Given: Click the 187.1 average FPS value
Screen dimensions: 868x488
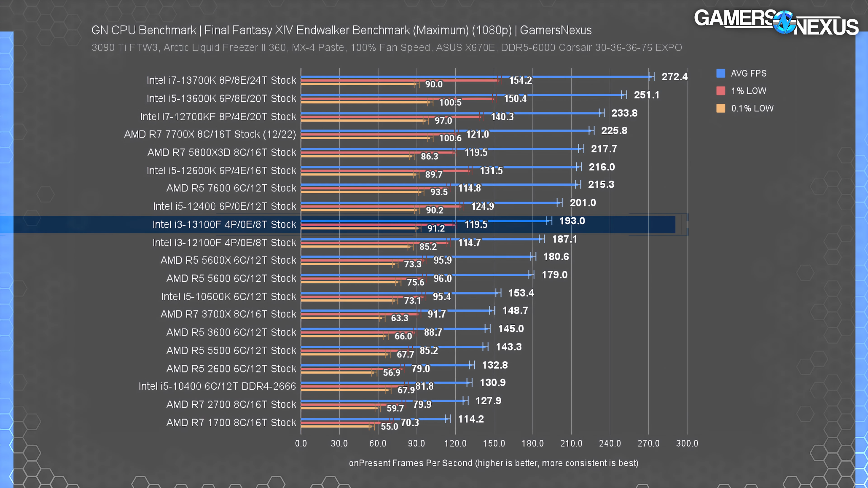Looking at the screenshot, I should [565, 240].
